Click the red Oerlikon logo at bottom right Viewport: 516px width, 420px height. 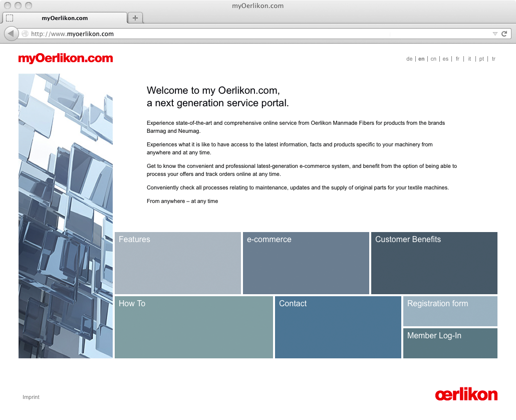coord(466,395)
